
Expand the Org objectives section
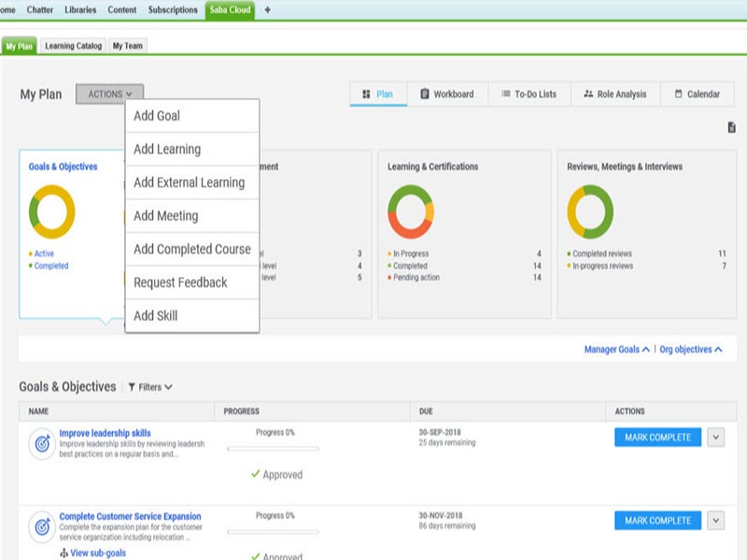(691, 349)
